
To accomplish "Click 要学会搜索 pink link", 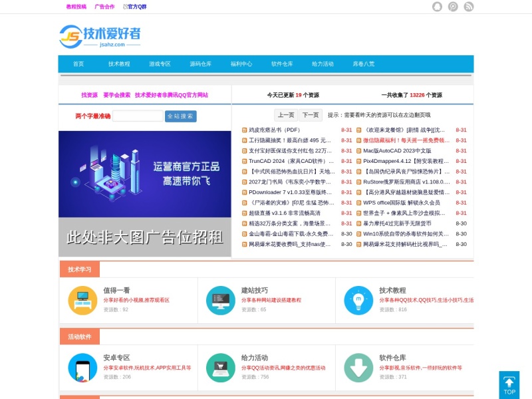I will (117, 95).
